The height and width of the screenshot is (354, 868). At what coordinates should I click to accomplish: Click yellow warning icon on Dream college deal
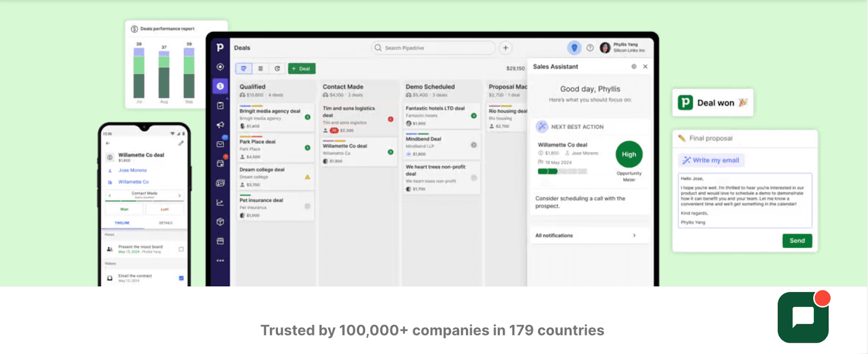click(308, 177)
